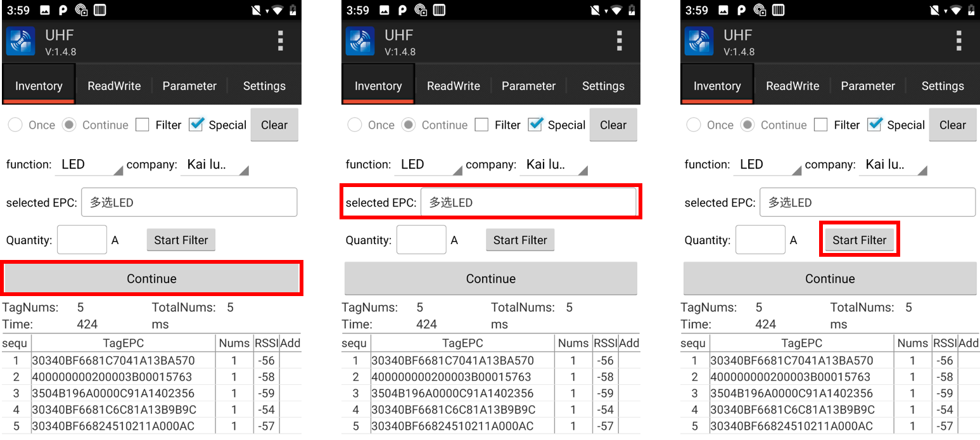Tap the picture notification icon in left status bar
980x440 pixels.
click(44, 10)
